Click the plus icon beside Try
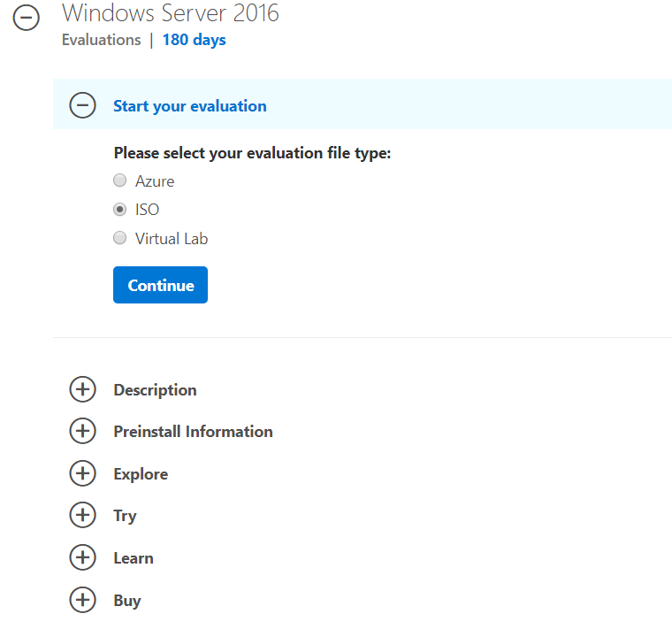Viewport: 672px width, 637px height. click(83, 515)
